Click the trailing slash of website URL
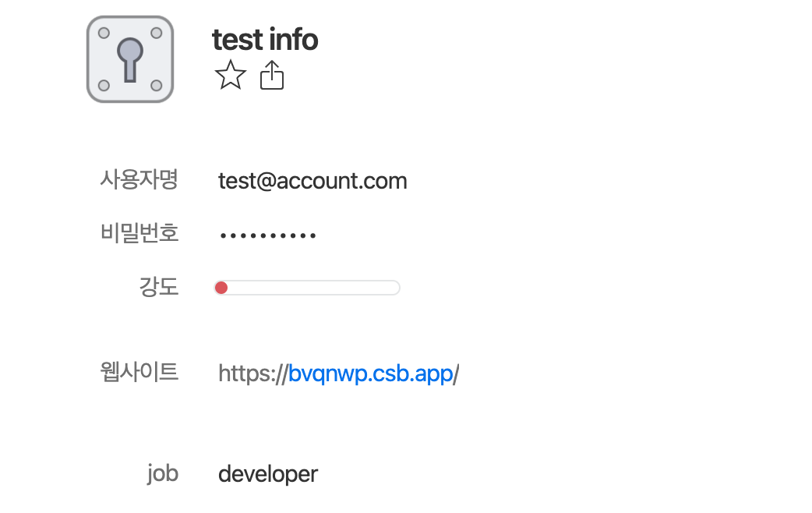The height and width of the screenshot is (513, 812). pos(456,373)
